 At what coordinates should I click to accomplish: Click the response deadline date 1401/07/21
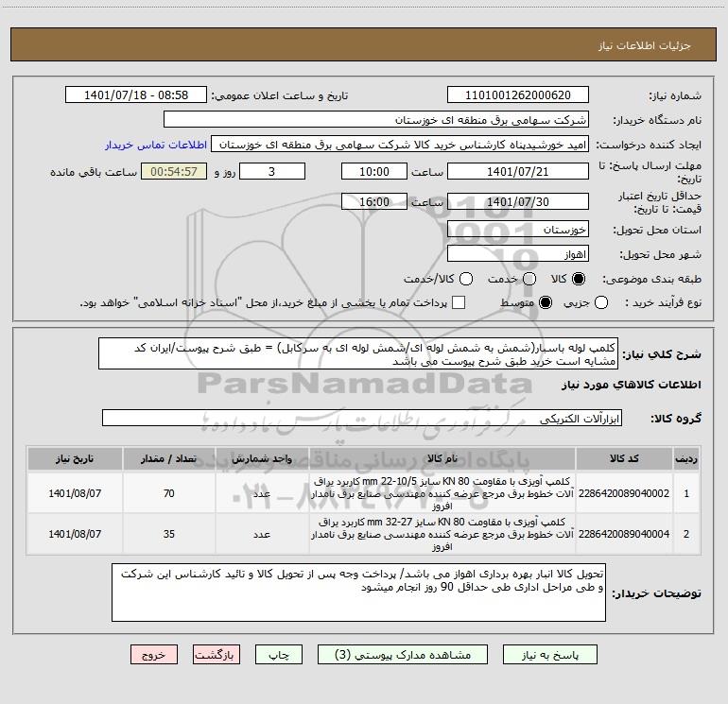518,171
